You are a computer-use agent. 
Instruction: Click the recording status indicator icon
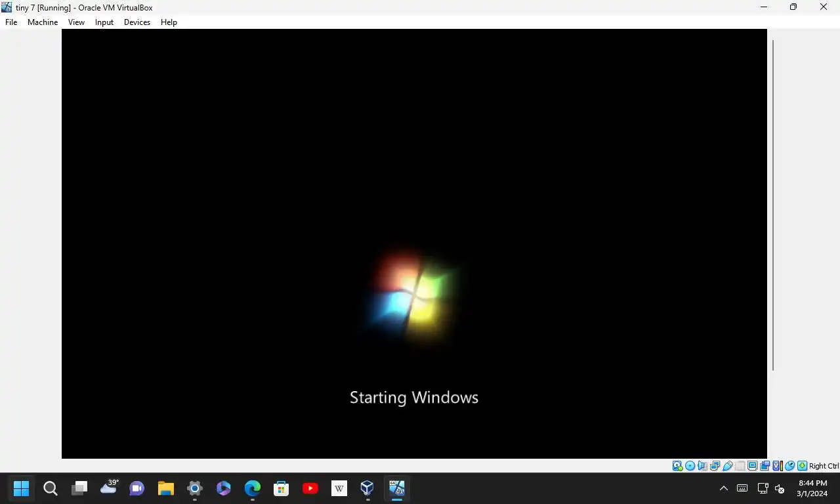765,466
